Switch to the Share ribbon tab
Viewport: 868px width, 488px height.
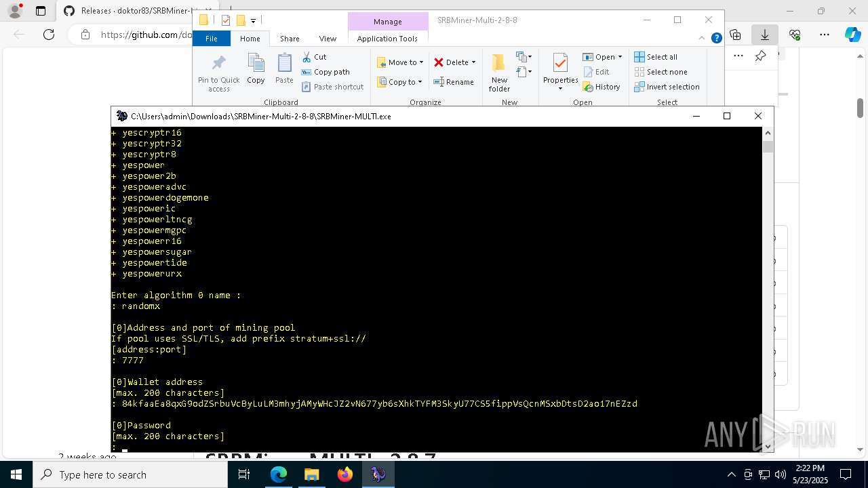(290, 39)
